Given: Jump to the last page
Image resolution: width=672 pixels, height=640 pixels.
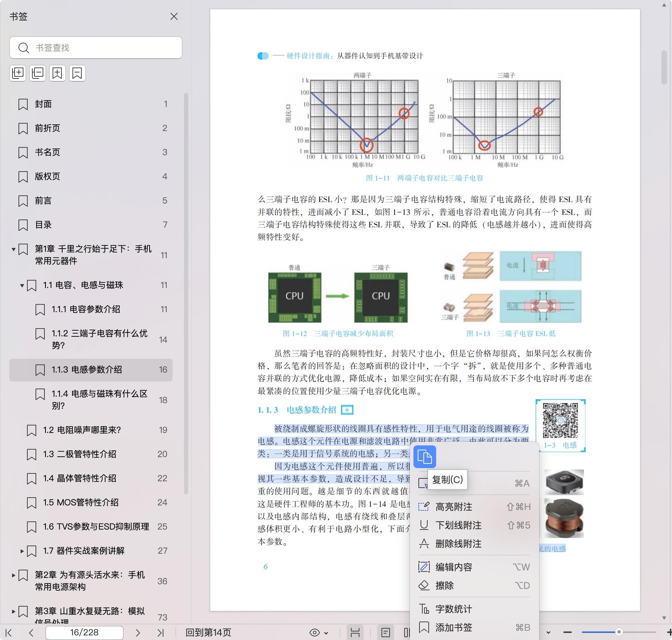Looking at the screenshot, I should (x=161, y=633).
